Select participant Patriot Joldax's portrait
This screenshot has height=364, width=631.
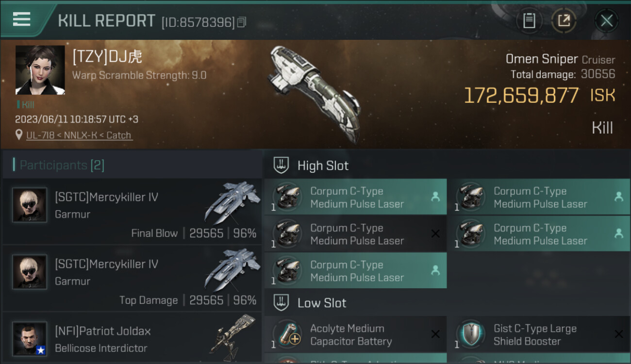(30, 338)
